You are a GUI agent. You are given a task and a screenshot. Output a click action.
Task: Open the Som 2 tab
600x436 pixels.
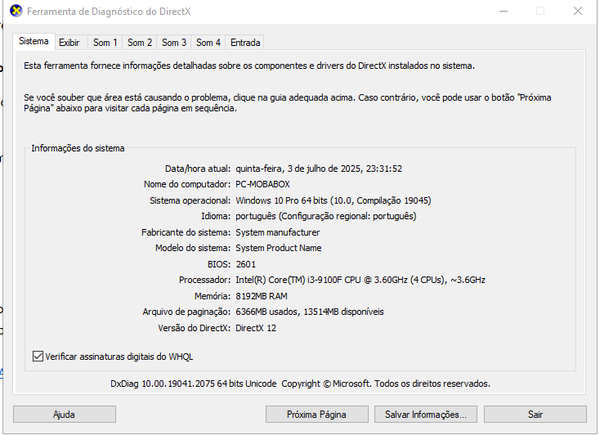[x=139, y=42]
